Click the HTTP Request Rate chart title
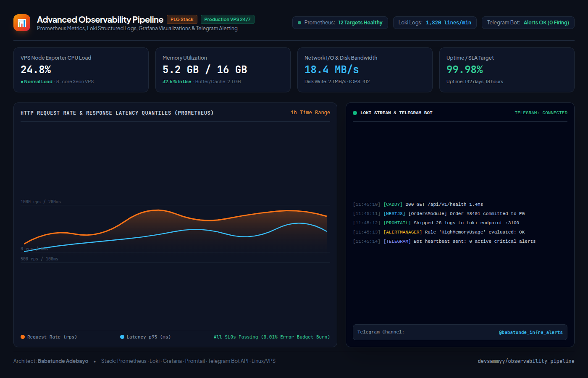 click(117, 113)
